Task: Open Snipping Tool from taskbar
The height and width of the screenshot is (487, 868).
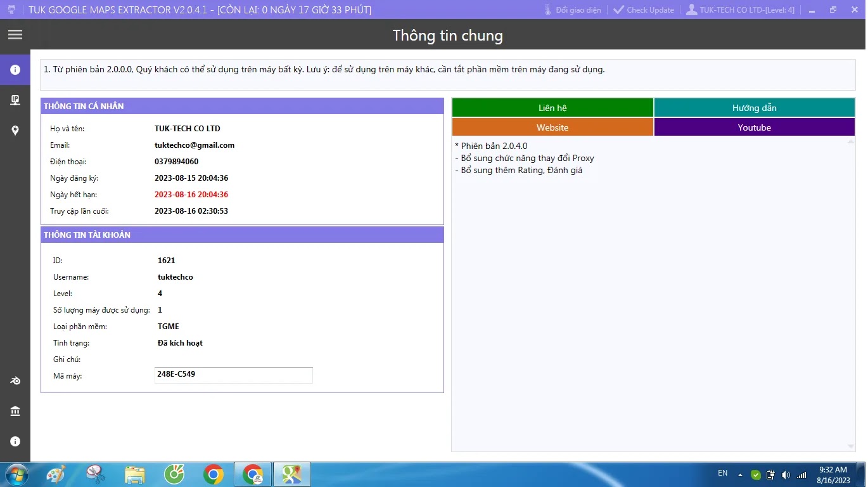Action: pos(95,474)
